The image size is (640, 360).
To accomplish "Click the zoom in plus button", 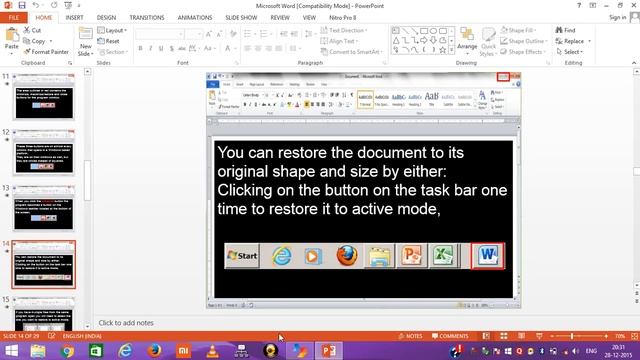I will pos(606,336).
